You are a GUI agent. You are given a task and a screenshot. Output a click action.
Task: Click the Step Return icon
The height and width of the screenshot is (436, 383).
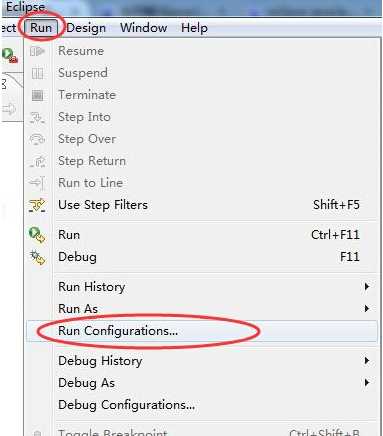37,161
